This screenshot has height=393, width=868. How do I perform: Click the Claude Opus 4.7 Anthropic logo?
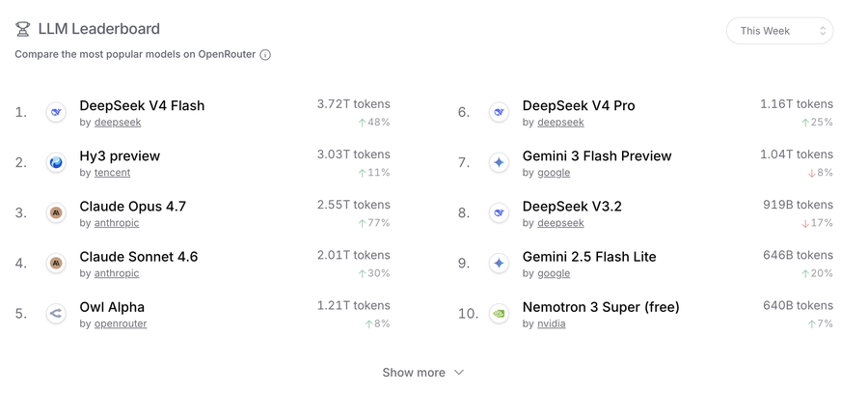(56, 213)
